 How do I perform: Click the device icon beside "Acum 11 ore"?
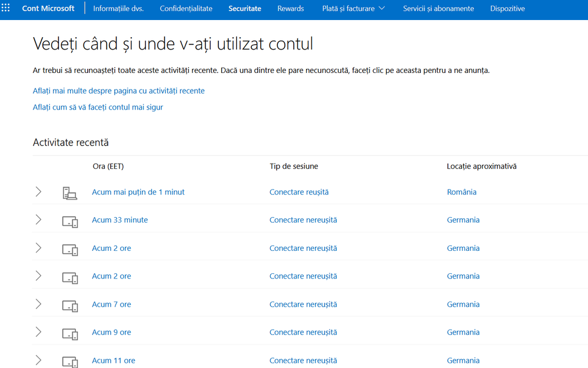tap(70, 360)
